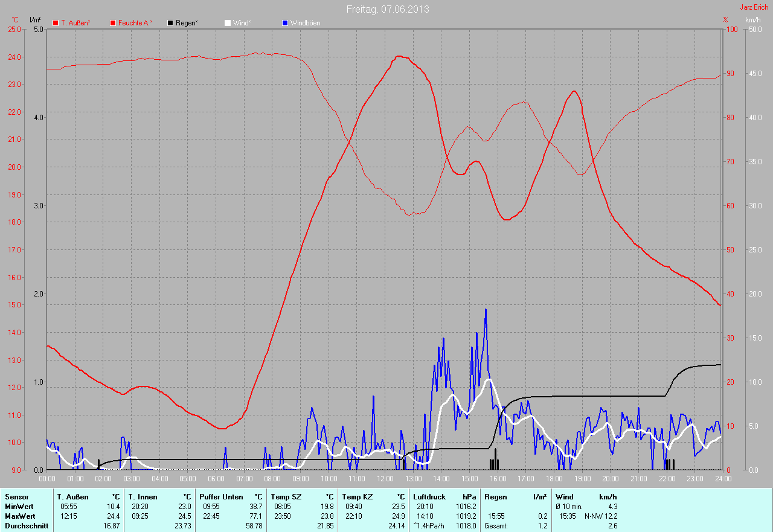Click the Jarz Erich label
773x532 pixels.
click(754, 7)
